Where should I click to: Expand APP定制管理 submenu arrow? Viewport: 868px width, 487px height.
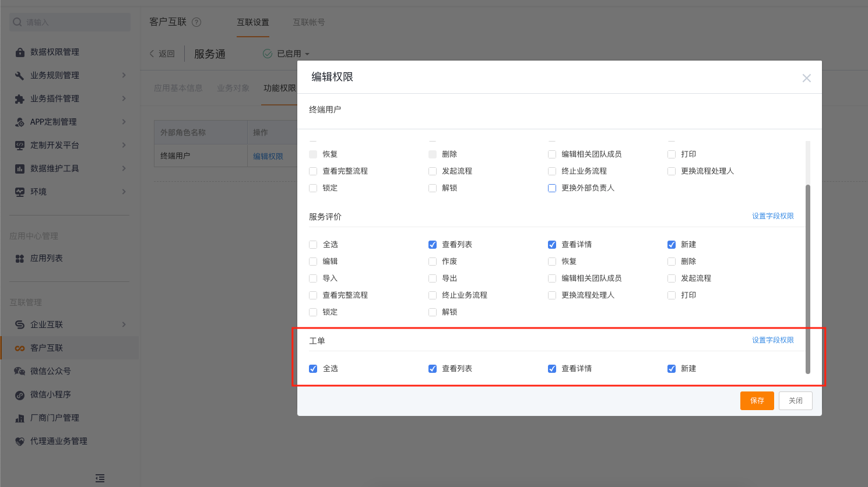pyautogui.click(x=124, y=122)
